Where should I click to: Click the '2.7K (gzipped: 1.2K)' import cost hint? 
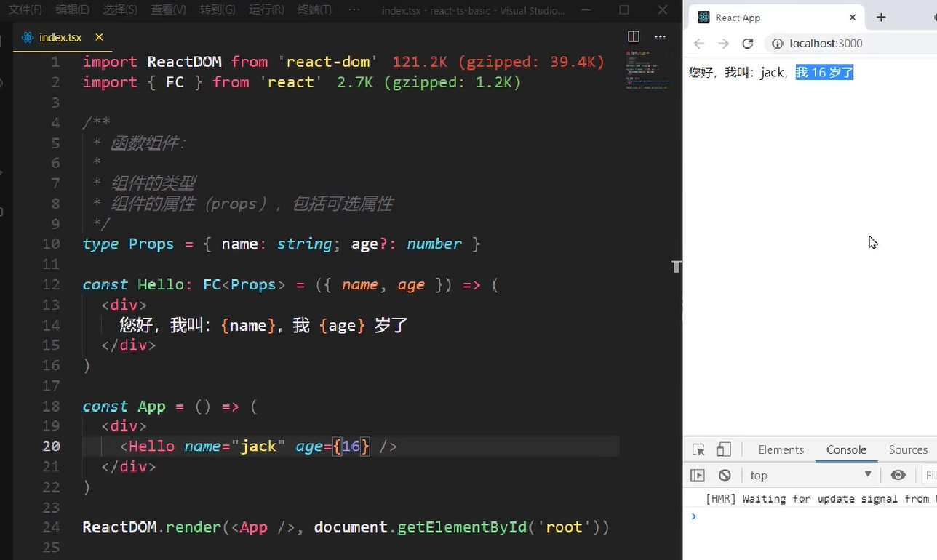tap(429, 82)
